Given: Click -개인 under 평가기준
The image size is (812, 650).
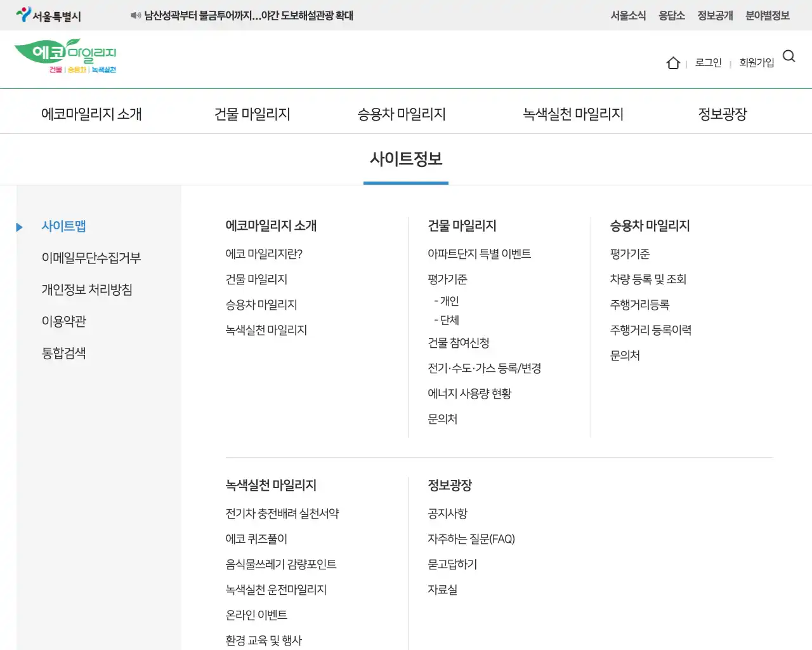Looking at the screenshot, I should click(x=447, y=301).
